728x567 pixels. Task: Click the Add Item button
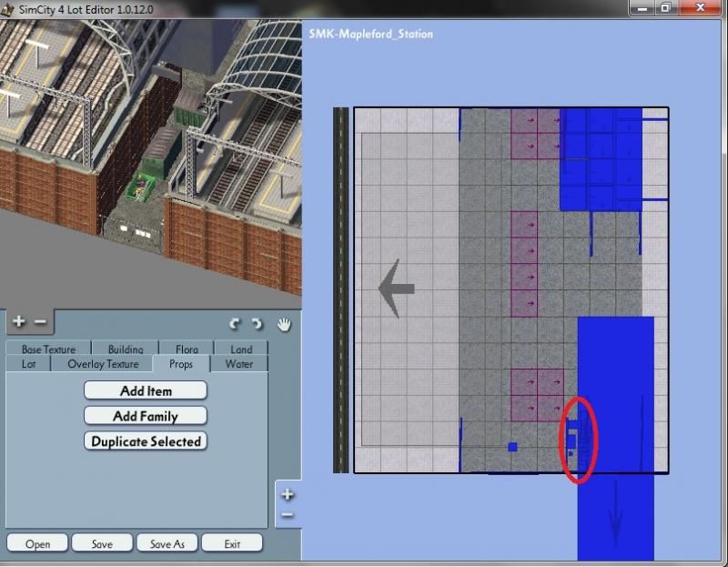(146, 390)
